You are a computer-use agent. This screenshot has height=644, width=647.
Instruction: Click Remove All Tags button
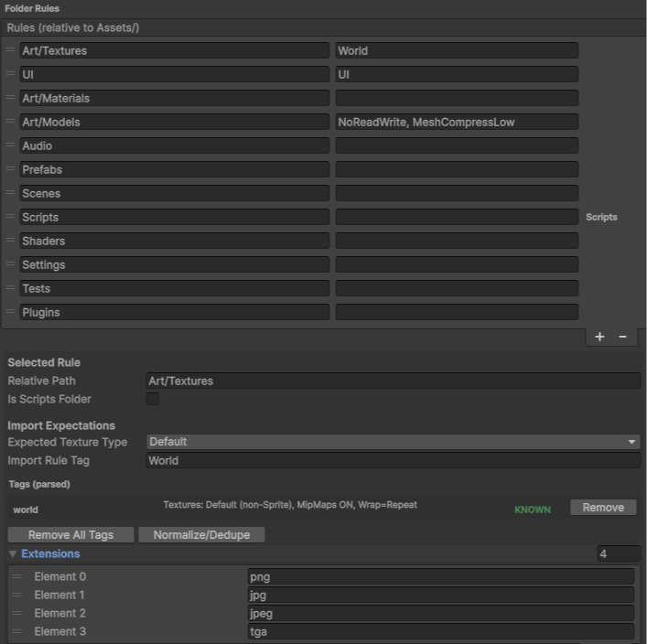(70, 534)
